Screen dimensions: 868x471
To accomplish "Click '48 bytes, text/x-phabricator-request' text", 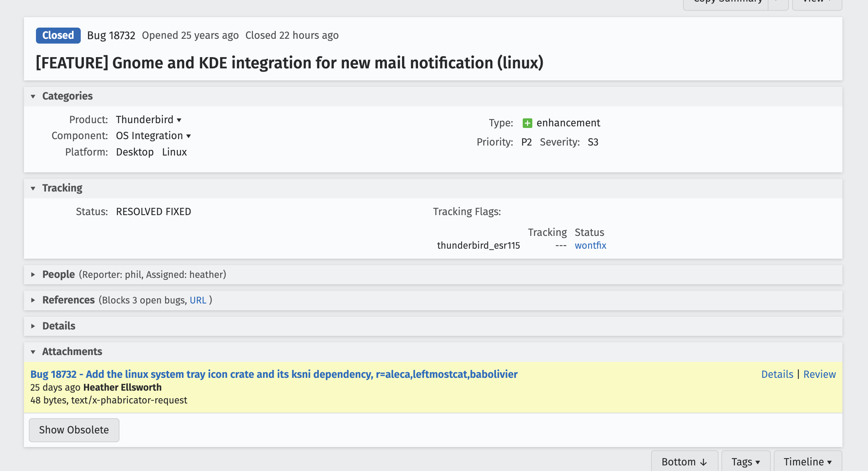I will tap(109, 400).
